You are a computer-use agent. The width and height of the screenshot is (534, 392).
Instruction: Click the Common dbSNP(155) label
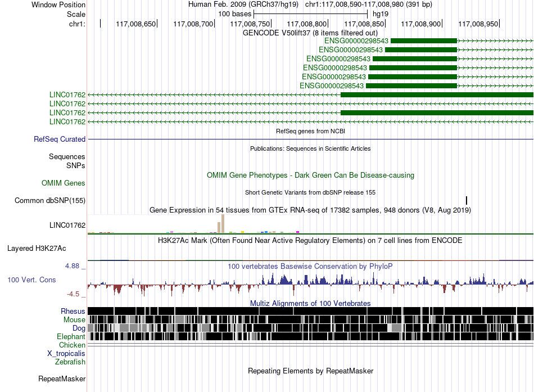(50, 200)
